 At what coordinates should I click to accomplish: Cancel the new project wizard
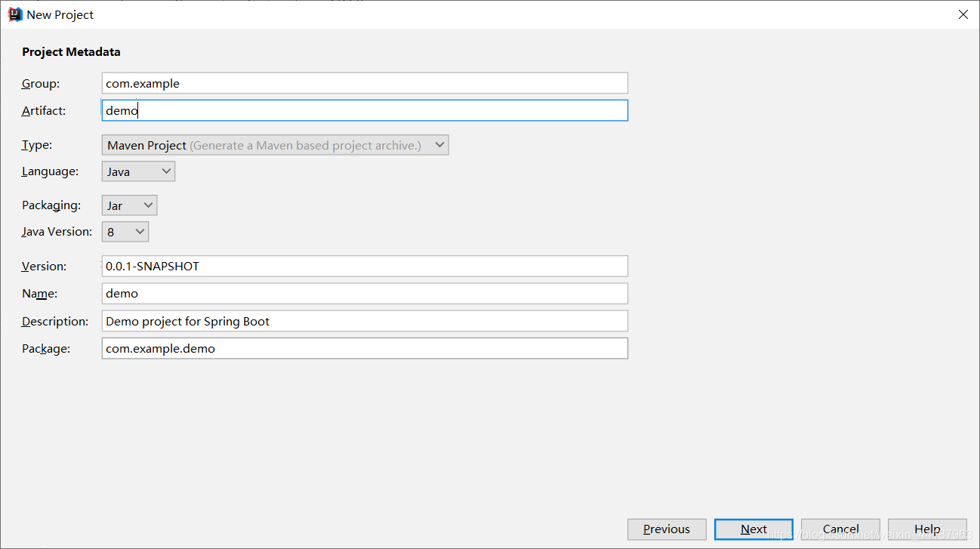(840, 529)
